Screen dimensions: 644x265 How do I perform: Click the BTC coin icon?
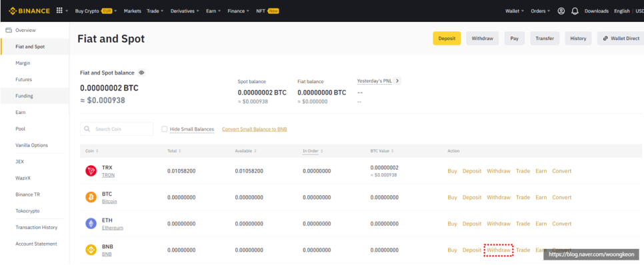(x=91, y=197)
